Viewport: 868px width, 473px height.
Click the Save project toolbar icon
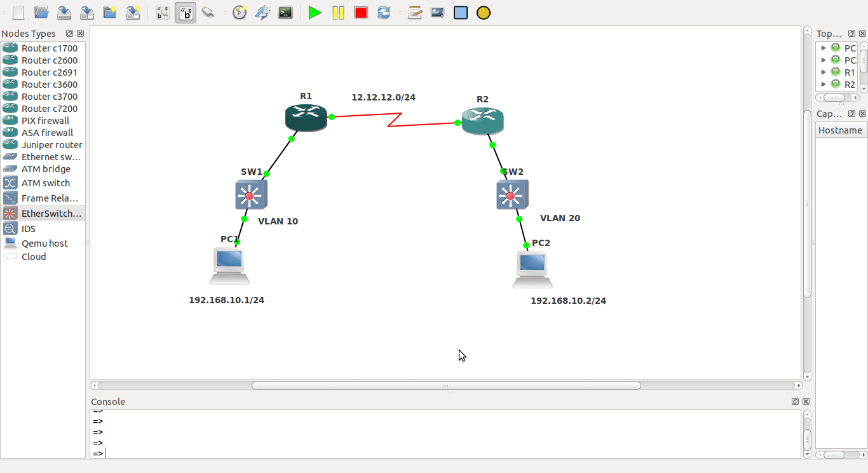[64, 12]
